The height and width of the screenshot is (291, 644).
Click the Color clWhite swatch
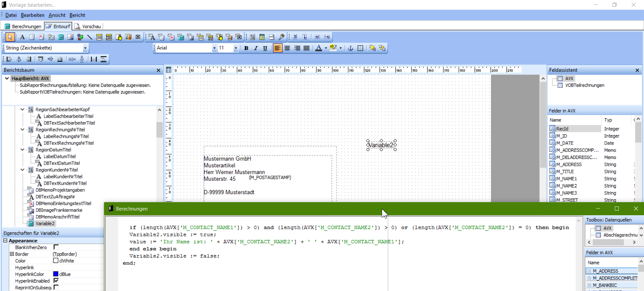click(56, 260)
